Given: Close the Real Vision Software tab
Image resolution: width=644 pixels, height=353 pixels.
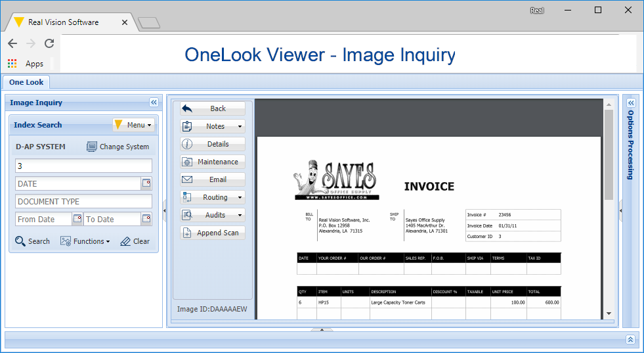Looking at the screenshot, I should click(x=125, y=22).
